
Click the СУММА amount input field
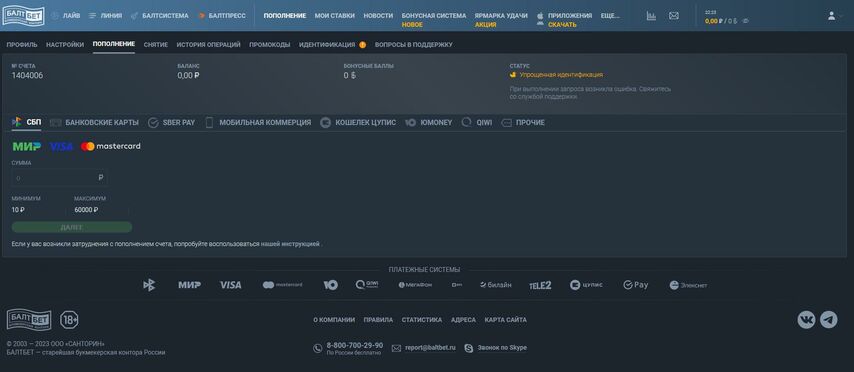[59, 178]
